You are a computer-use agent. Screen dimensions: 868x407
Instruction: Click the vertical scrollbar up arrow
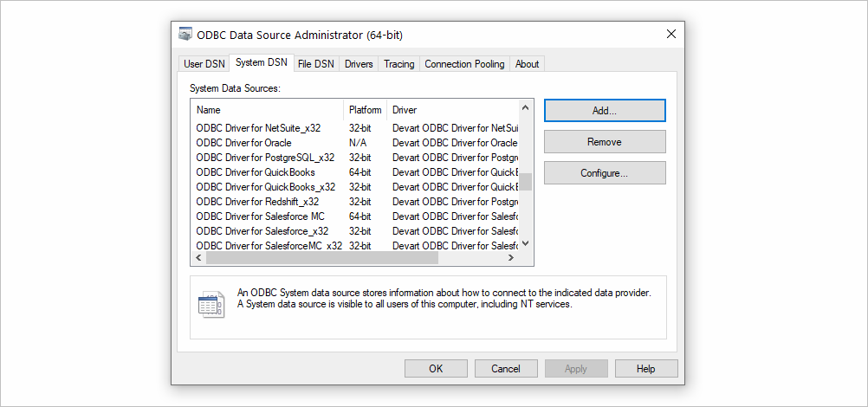point(525,107)
